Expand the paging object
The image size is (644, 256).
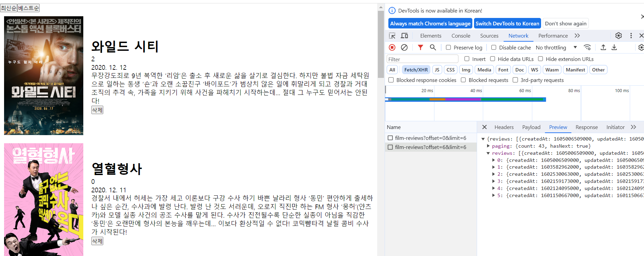point(488,146)
